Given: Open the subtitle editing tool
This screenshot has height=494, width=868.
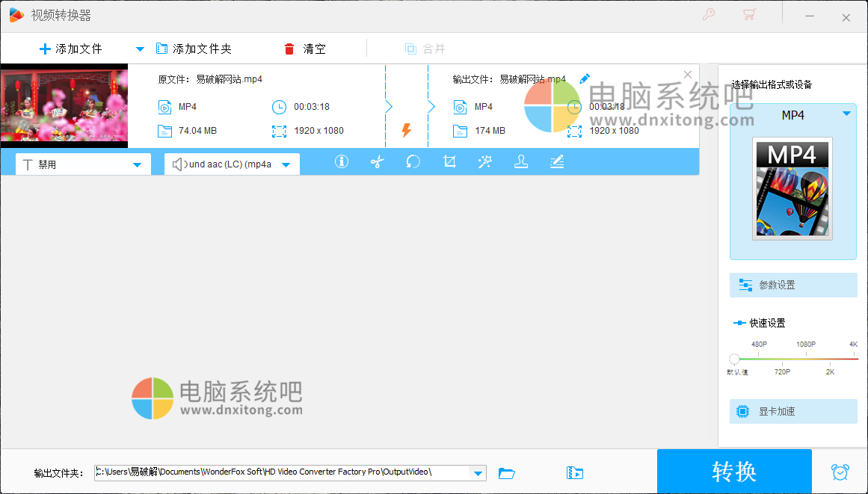Looking at the screenshot, I should pyautogui.click(x=556, y=161).
